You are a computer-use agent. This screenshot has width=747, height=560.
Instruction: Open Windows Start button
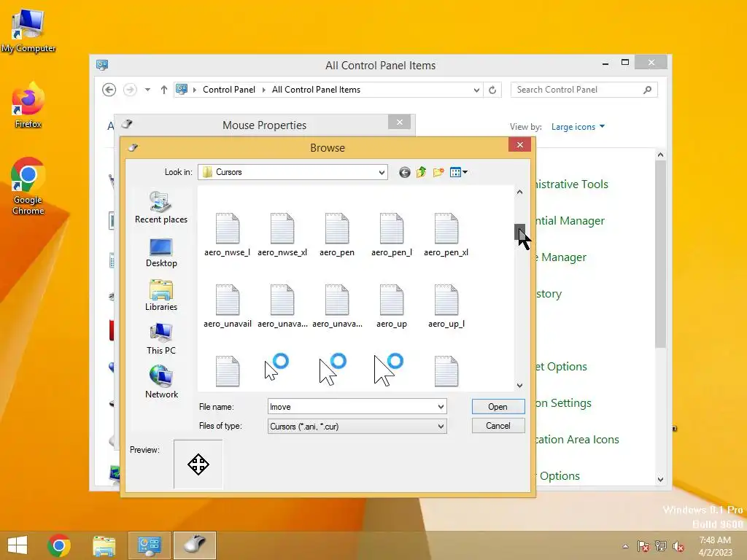click(18, 545)
